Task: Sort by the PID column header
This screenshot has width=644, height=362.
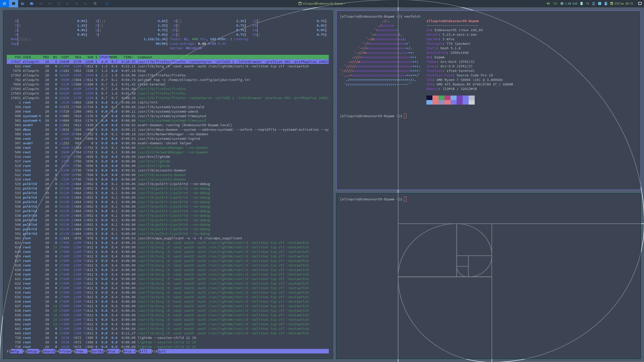Action: point(17,57)
